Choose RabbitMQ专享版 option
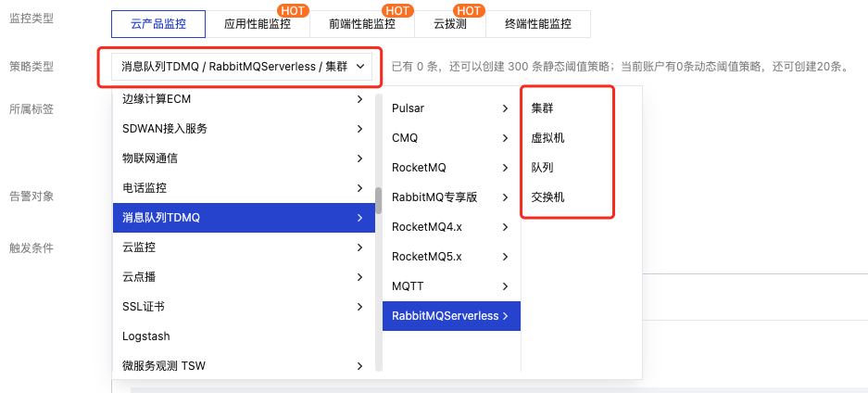Viewport: 868px width, 393px height. tap(451, 197)
